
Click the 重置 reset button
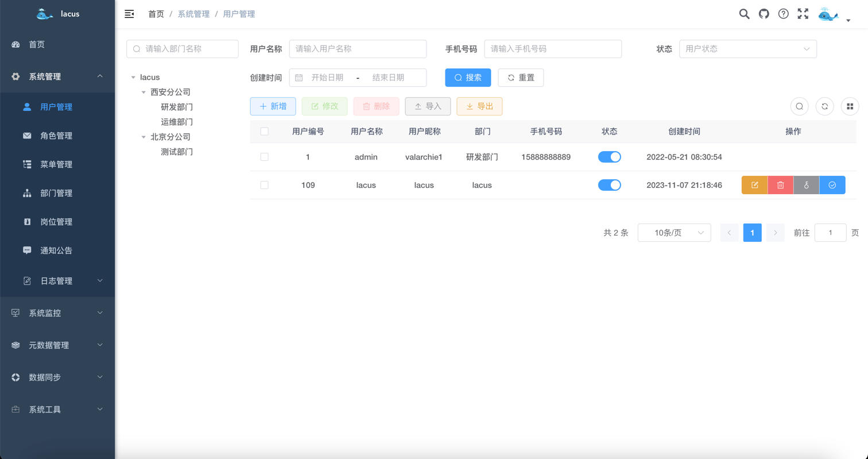tap(521, 78)
